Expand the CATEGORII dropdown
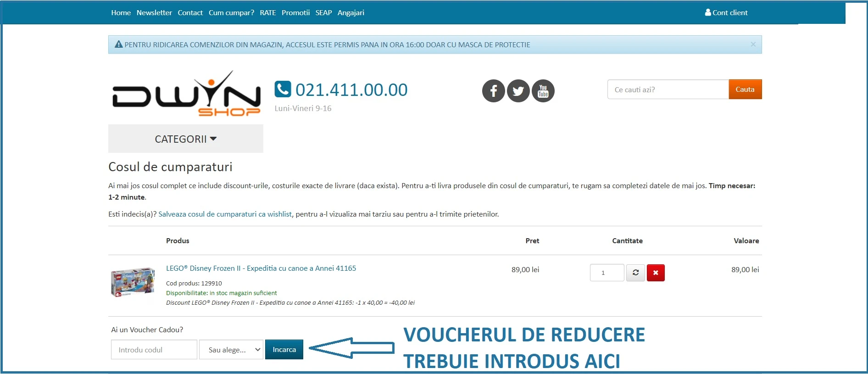This screenshot has width=868, height=374. click(186, 139)
